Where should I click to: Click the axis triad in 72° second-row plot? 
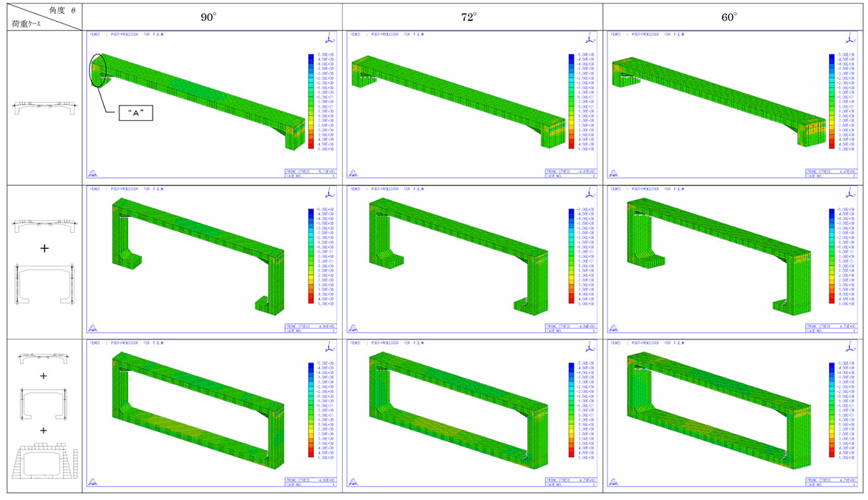click(x=590, y=194)
